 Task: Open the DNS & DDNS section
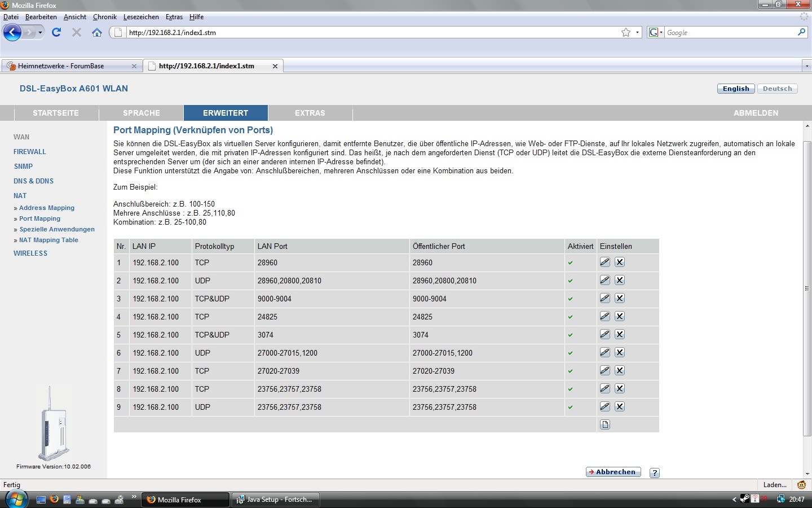point(33,181)
